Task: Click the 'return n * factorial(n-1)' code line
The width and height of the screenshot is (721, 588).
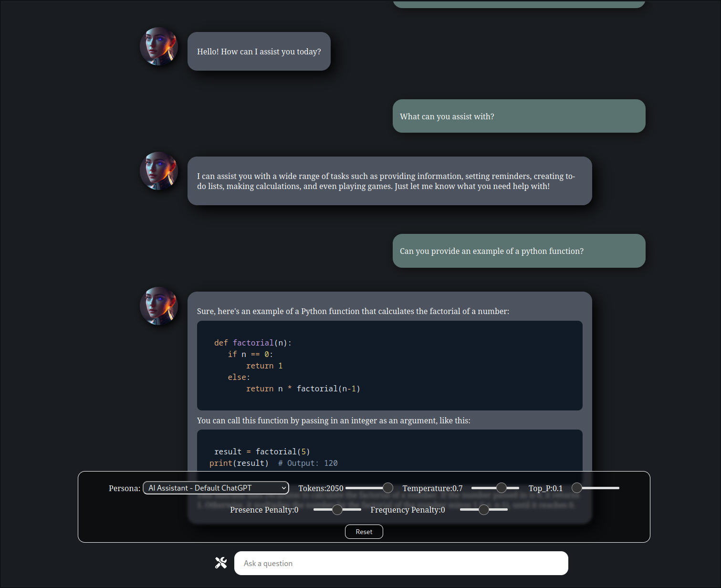Action: coord(303,388)
